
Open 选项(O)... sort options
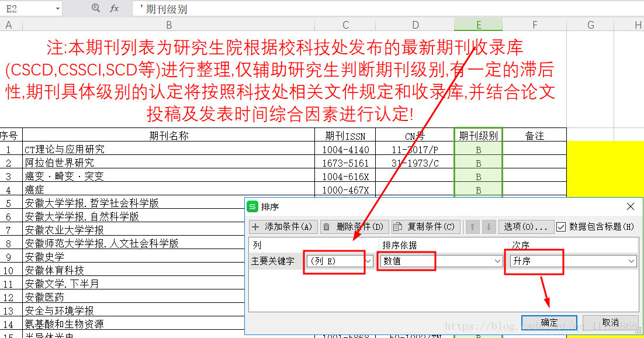525,226
